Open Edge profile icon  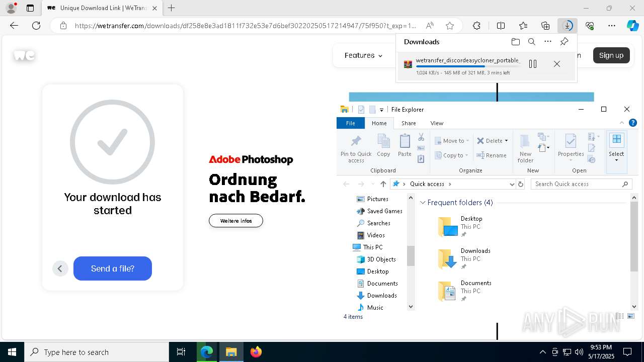tap(11, 8)
